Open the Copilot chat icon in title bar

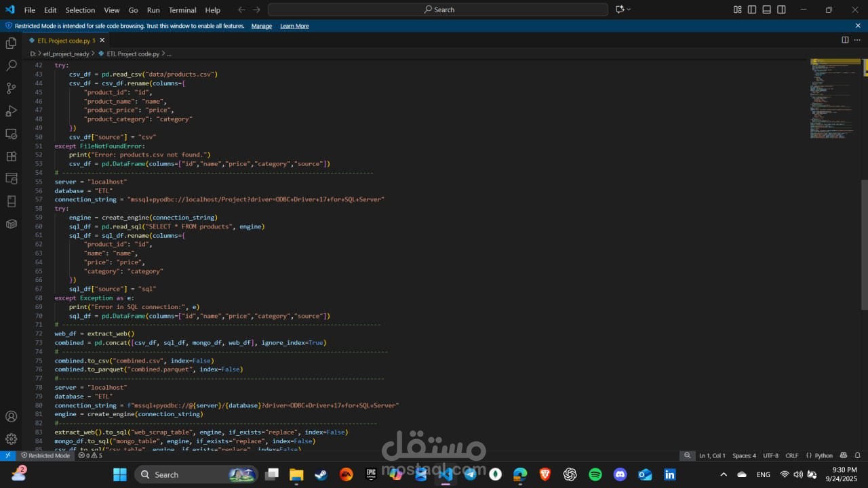[x=620, y=9]
